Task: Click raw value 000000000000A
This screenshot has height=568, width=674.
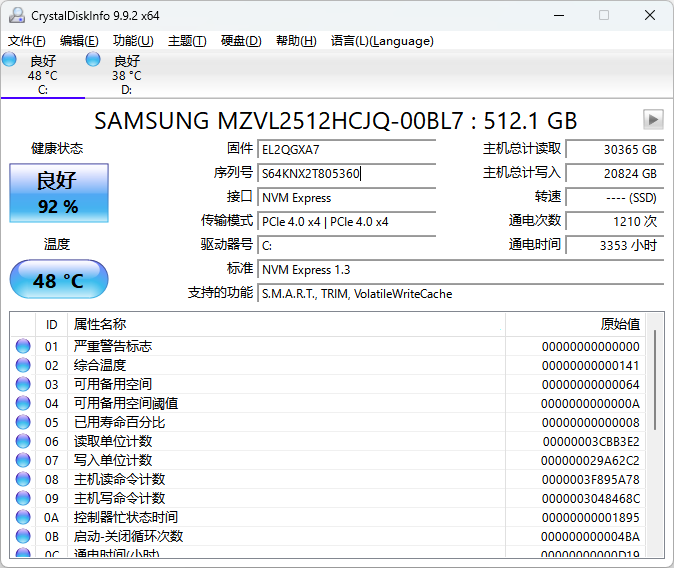Action: pyautogui.click(x=590, y=404)
